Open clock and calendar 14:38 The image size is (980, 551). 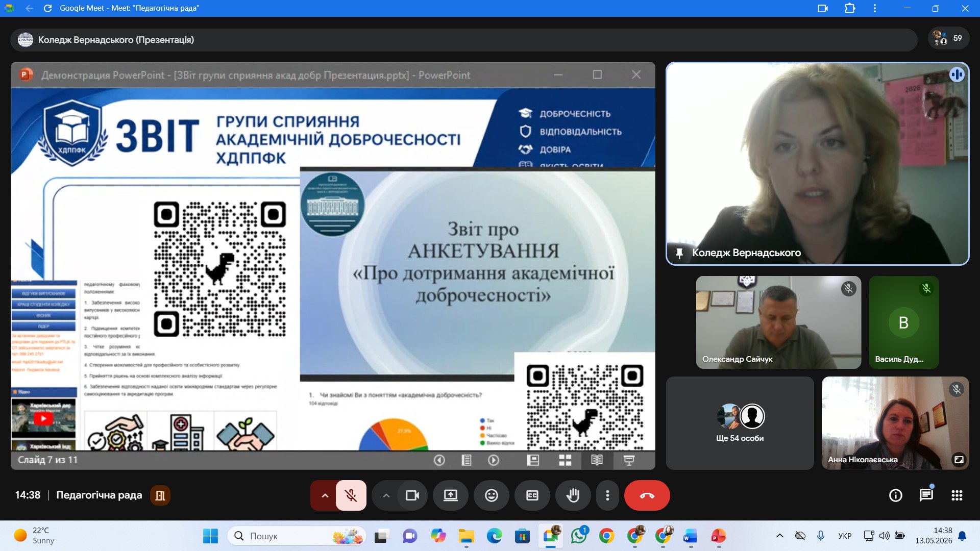point(934,536)
